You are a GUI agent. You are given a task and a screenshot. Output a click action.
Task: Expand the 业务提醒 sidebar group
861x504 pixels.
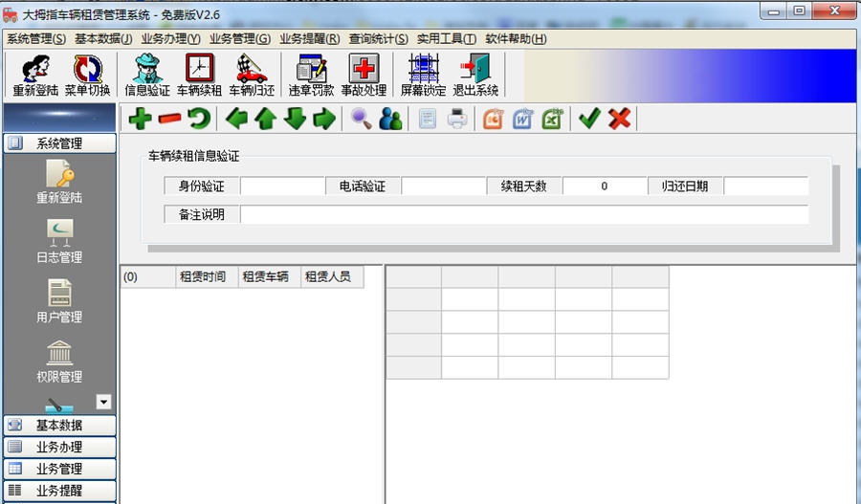[x=59, y=491]
